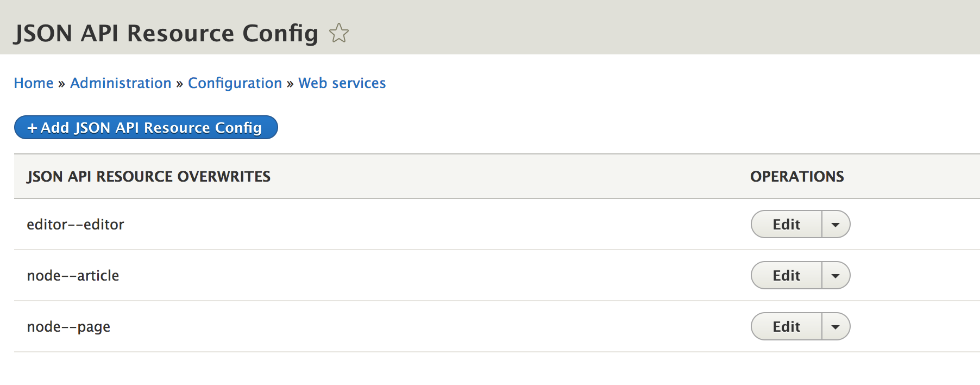Viewport: 980px width, 385px height.
Task: Expand operations arrow for node--page row
Action: 835,327
